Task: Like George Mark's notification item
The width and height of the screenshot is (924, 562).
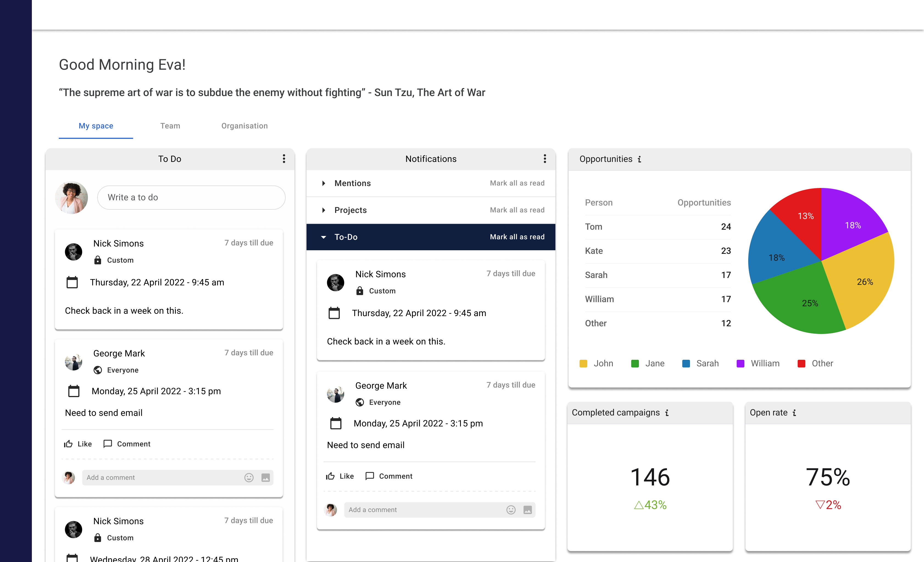Action: pos(340,476)
